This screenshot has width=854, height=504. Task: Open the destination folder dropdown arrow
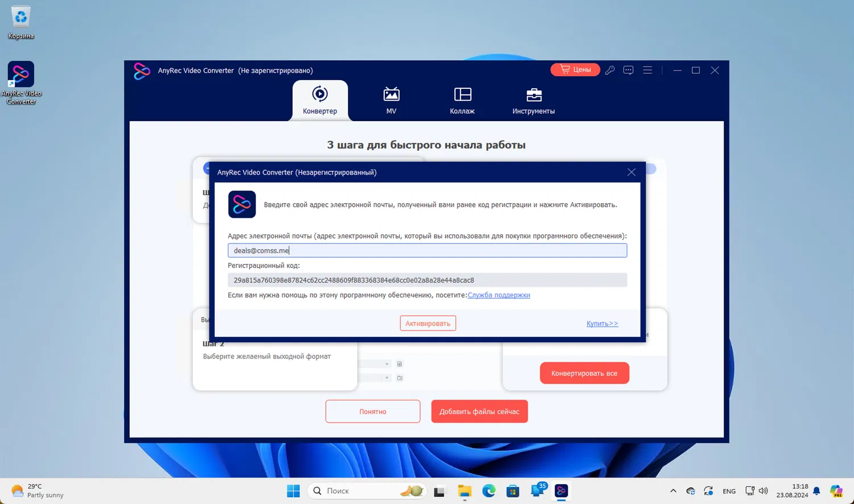coord(387,378)
